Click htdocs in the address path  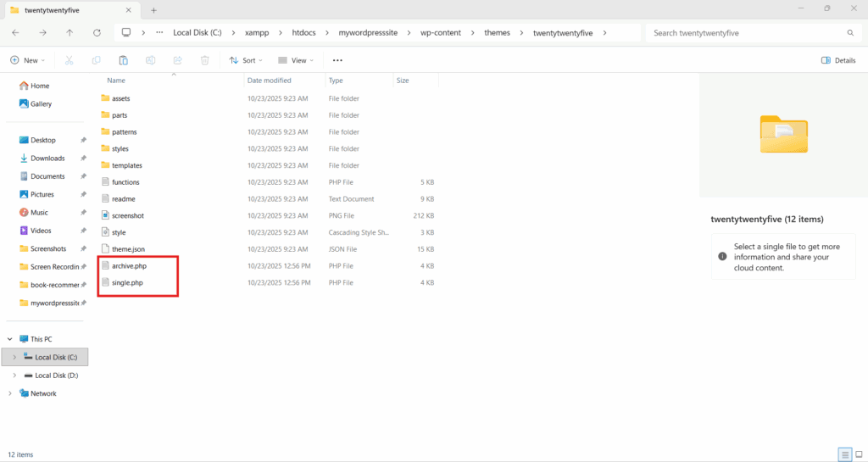(304, 33)
